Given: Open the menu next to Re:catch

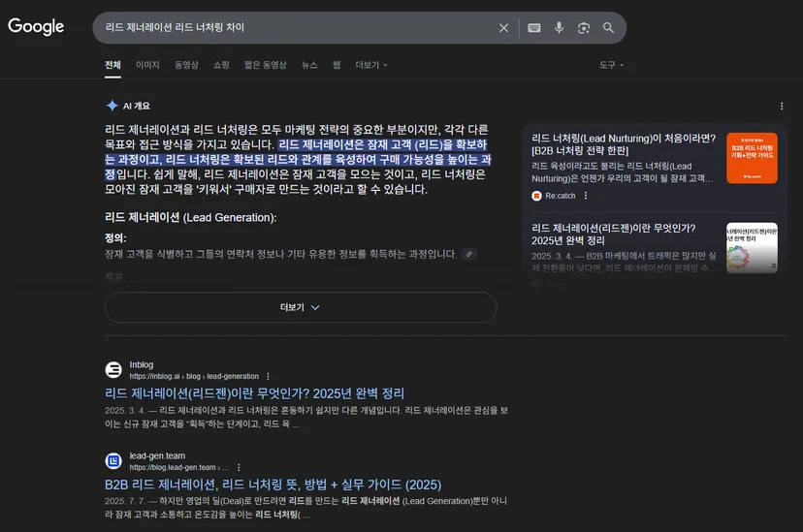Looking at the screenshot, I should (586, 196).
